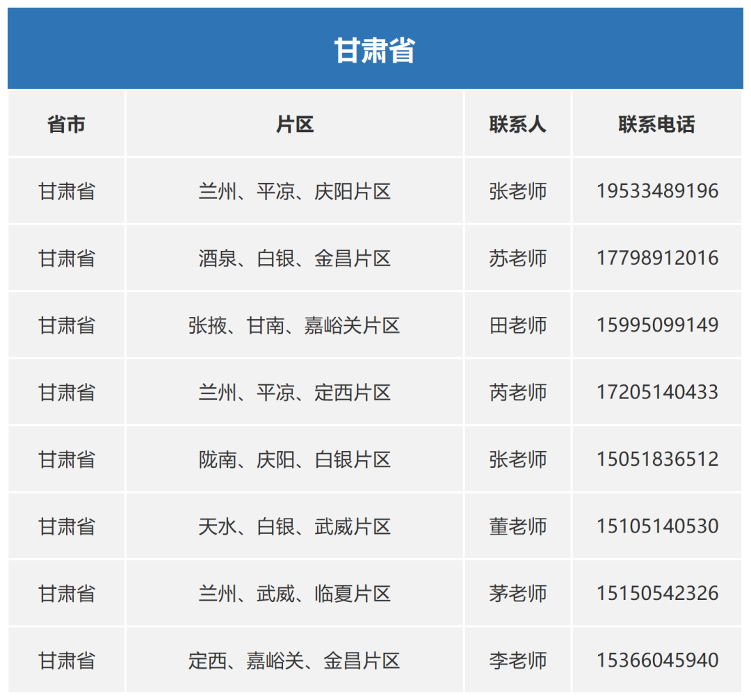751x700 pixels.
Task: Select the 张掖、甘南、嘉峪关片区 cell
Action: 295,325
